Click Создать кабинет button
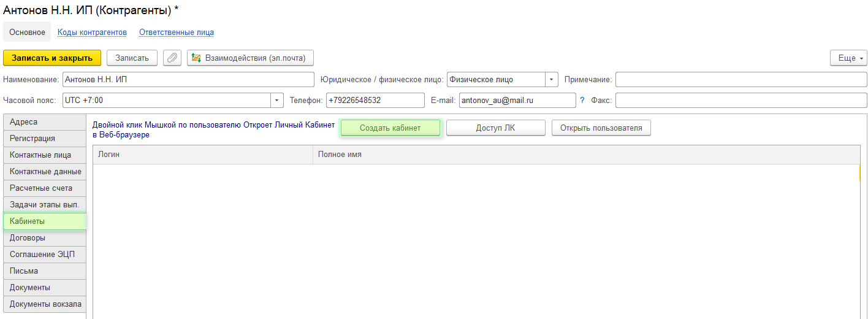This screenshot has width=868, height=319. click(x=390, y=128)
